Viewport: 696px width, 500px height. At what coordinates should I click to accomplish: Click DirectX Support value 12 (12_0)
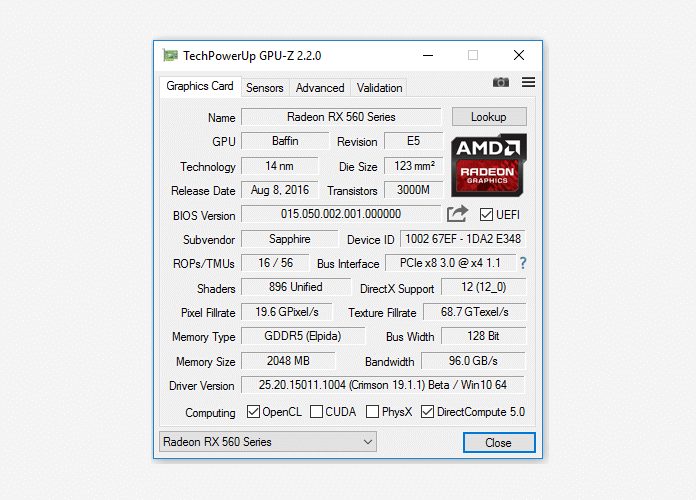tap(483, 287)
